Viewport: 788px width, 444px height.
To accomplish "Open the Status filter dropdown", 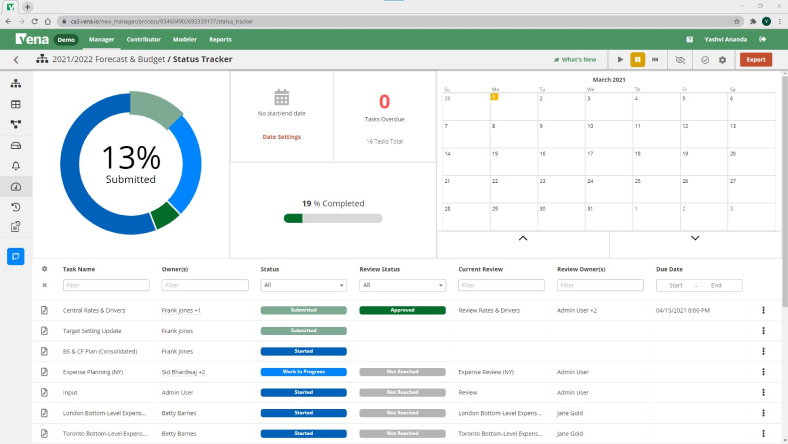I will 304,285.
